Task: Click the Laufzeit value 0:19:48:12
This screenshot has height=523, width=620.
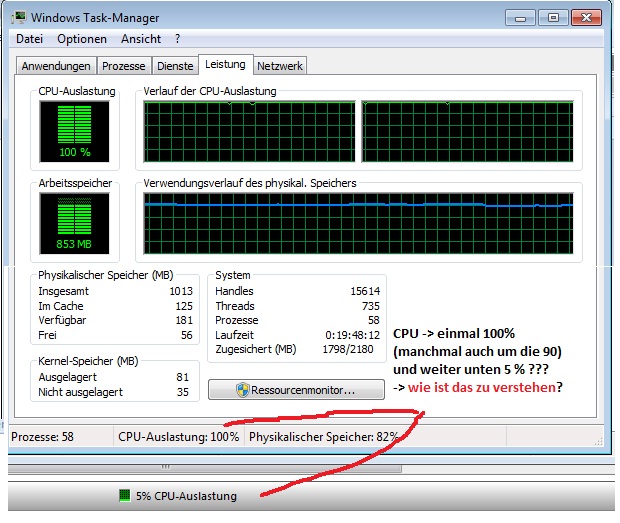Action: [352, 335]
